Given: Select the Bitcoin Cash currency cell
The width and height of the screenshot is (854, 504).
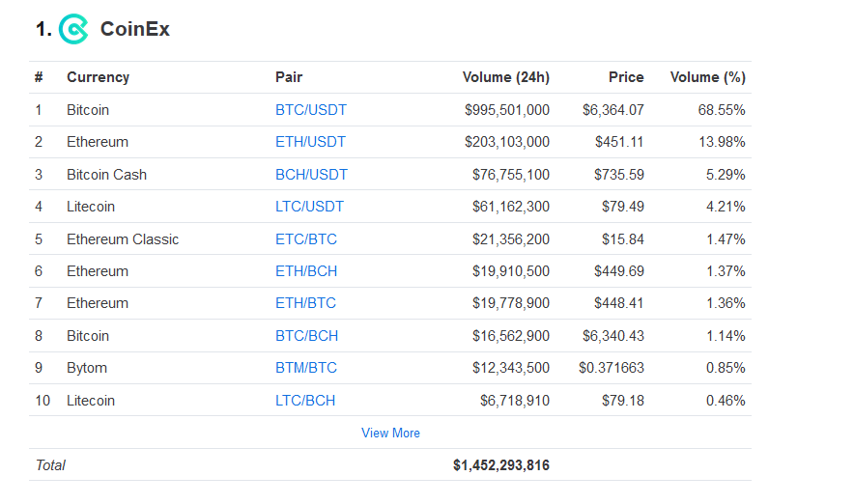Looking at the screenshot, I should pyautogui.click(x=106, y=175).
